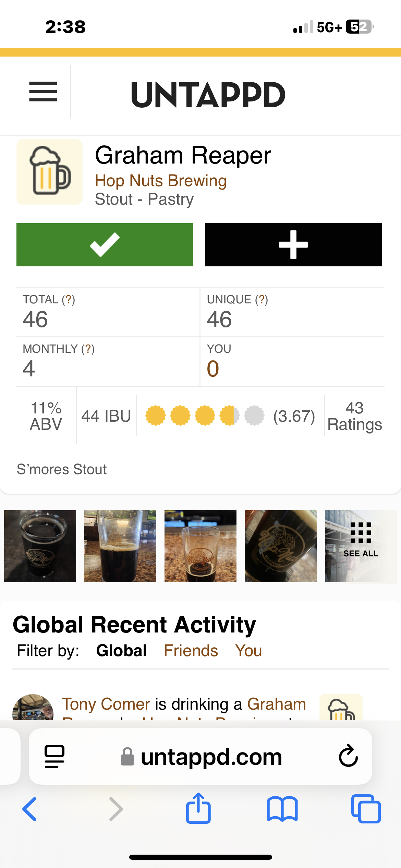401x868 pixels.
Task: Open Tony Comer's profile link
Action: [106, 704]
